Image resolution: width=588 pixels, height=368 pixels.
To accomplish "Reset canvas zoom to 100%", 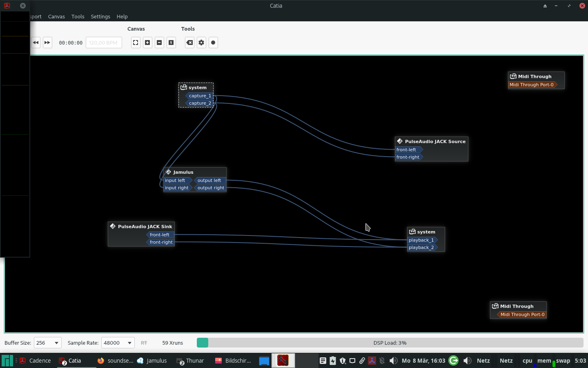I will tap(171, 43).
